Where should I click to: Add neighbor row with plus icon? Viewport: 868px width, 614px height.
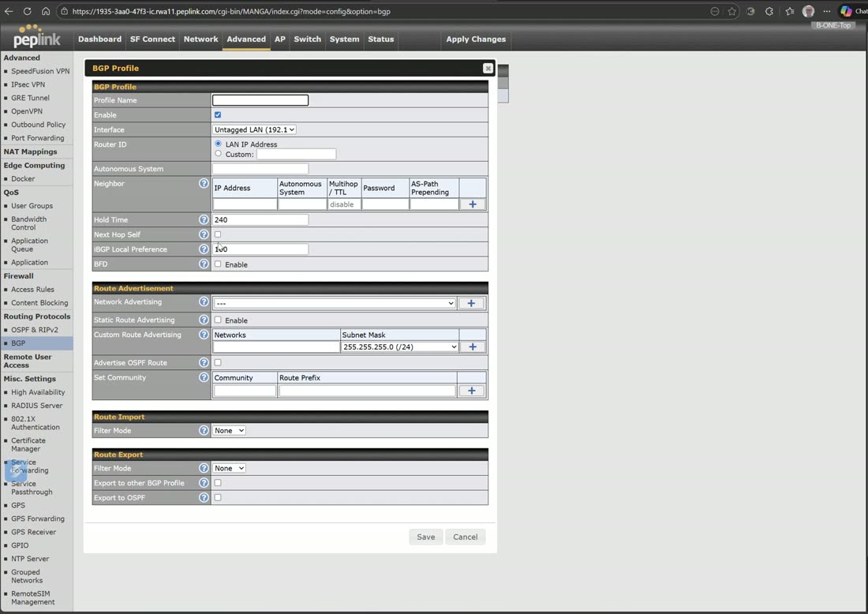[x=472, y=204]
